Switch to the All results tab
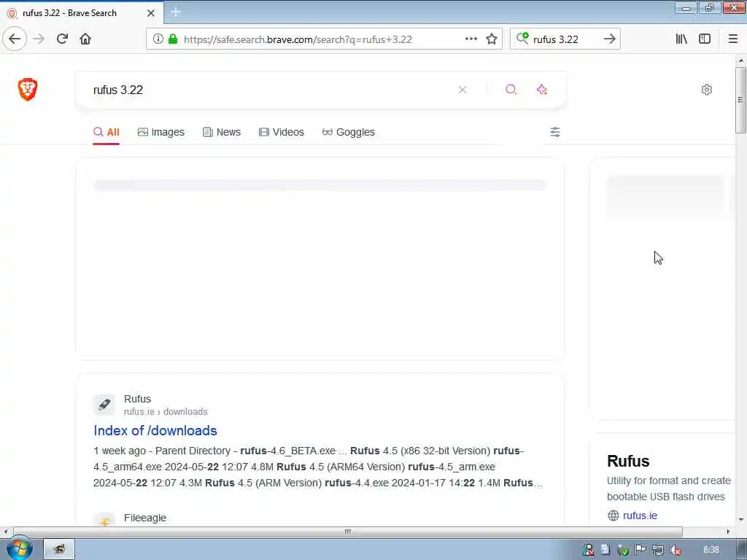 coord(107,133)
